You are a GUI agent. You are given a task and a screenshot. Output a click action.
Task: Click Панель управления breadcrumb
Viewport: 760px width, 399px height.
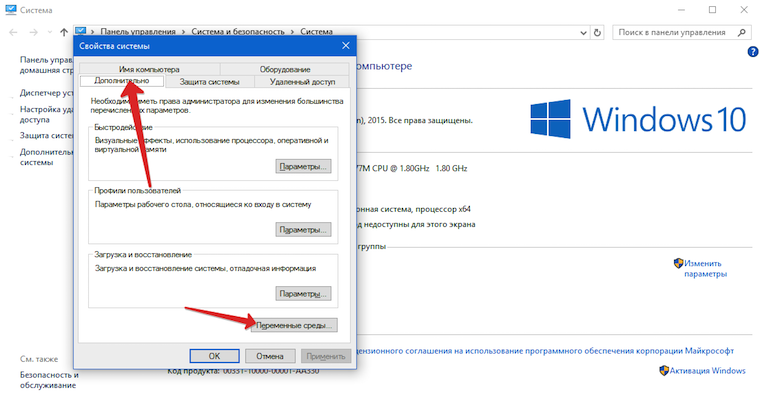pyautogui.click(x=138, y=32)
